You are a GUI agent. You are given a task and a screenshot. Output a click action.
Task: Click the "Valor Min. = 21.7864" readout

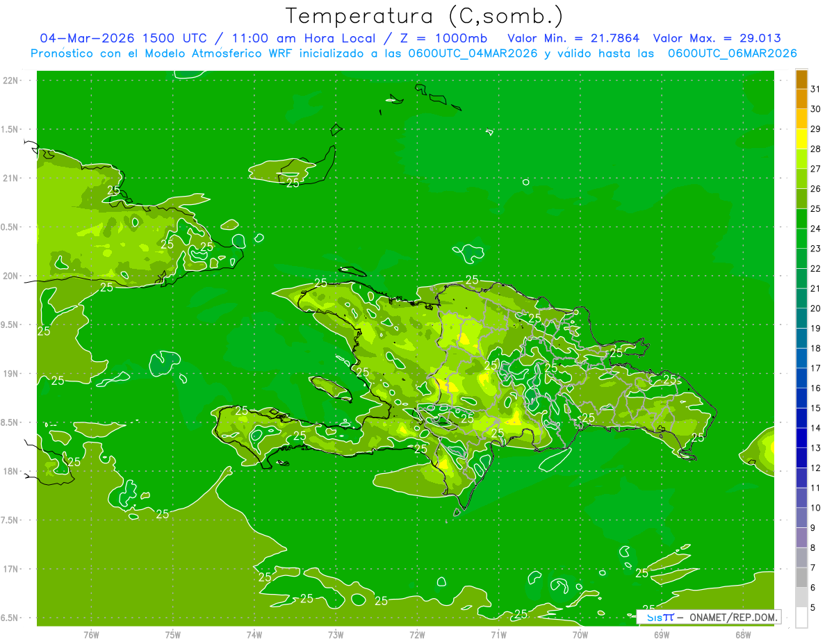pos(573,38)
